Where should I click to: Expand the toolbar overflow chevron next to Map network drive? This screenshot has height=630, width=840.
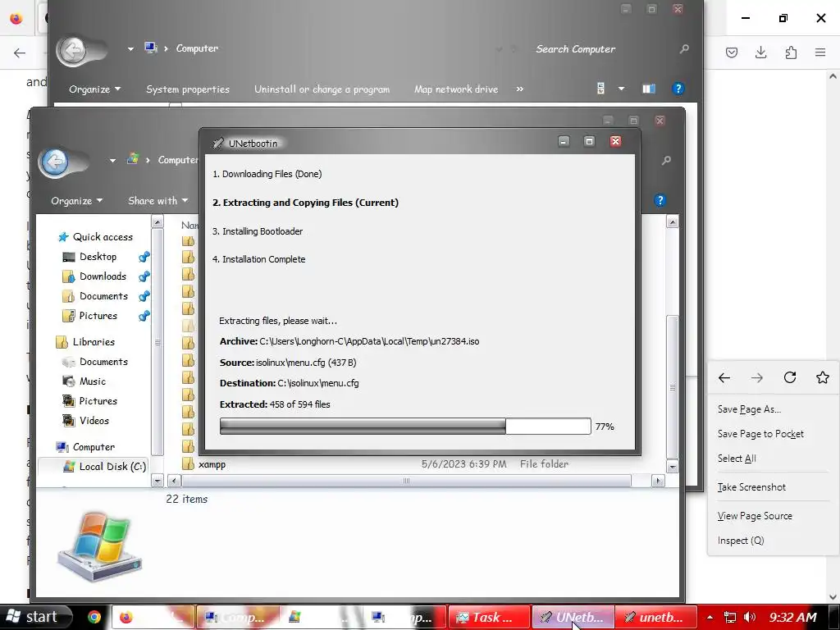(519, 89)
